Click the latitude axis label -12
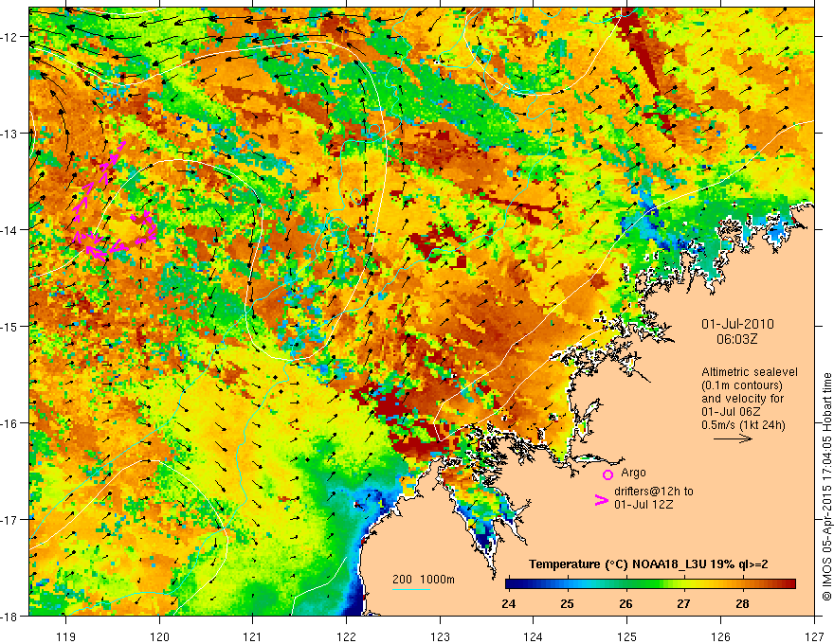 pos(9,37)
